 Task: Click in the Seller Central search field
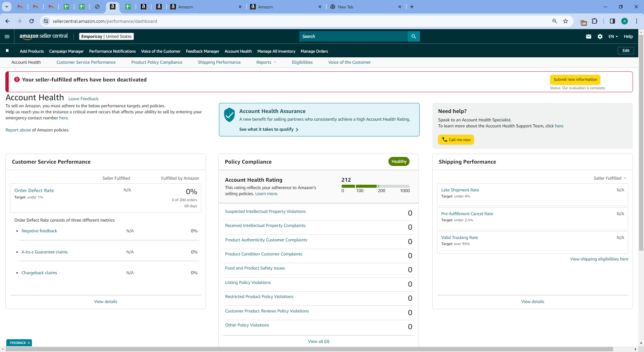[x=354, y=37]
